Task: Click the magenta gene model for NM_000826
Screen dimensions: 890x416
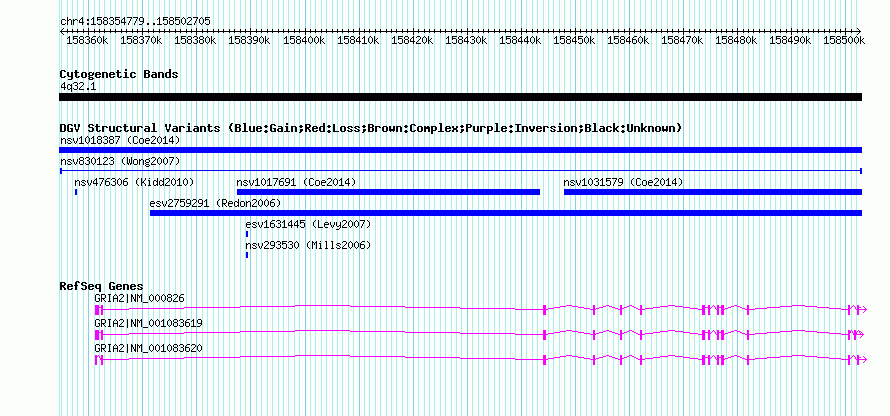Action: pos(481,309)
